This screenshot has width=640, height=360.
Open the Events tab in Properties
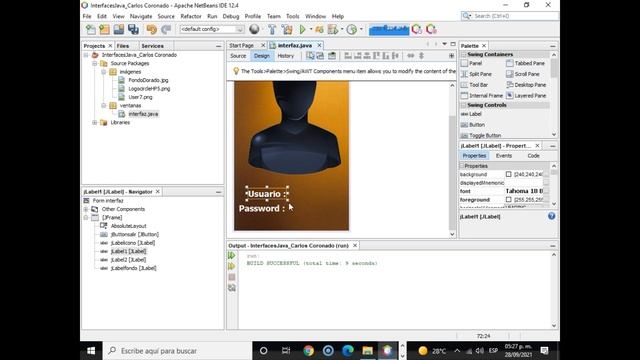click(x=504, y=156)
